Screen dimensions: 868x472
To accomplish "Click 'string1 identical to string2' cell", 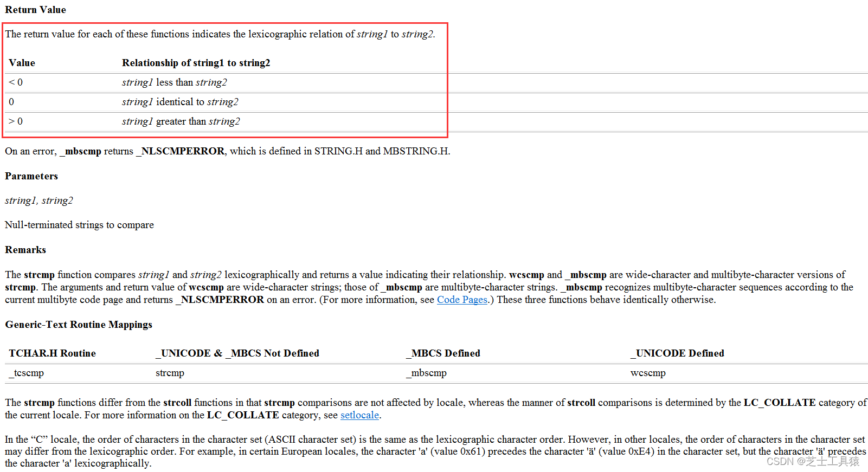I will pyautogui.click(x=180, y=102).
